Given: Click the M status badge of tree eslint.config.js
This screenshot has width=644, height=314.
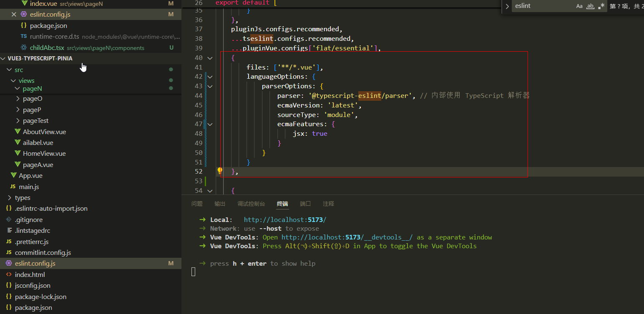Looking at the screenshot, I should (171, 264).
